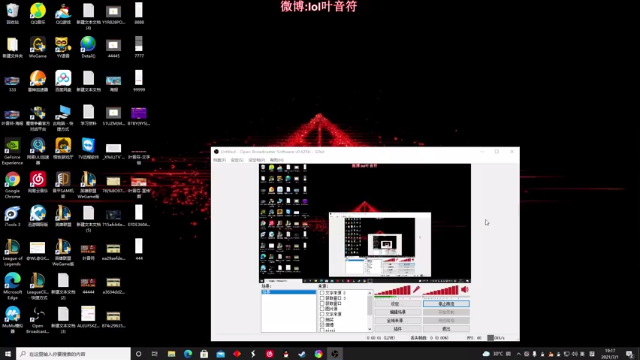
Task: Enable the 获取窗口 3 source checkbox
Action: (x=322, y=298)
